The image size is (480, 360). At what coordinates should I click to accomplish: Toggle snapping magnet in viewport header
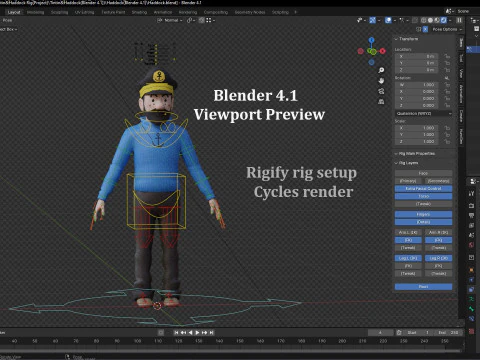[201, 20]
